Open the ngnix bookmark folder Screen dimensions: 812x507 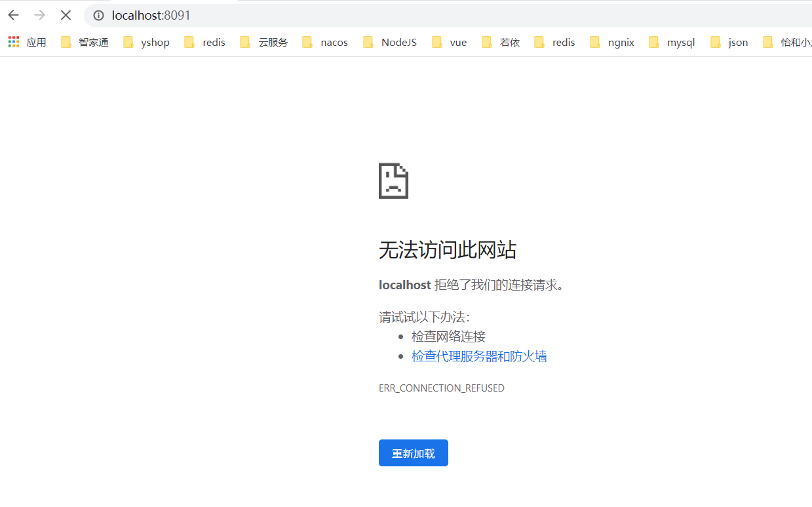612,43
